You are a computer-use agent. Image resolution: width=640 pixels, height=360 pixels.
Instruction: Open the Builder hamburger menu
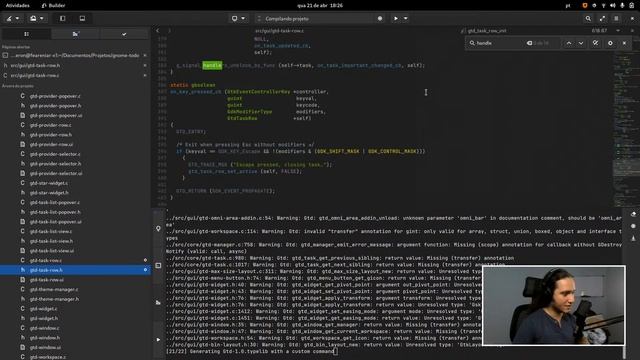tap(616, 18)
